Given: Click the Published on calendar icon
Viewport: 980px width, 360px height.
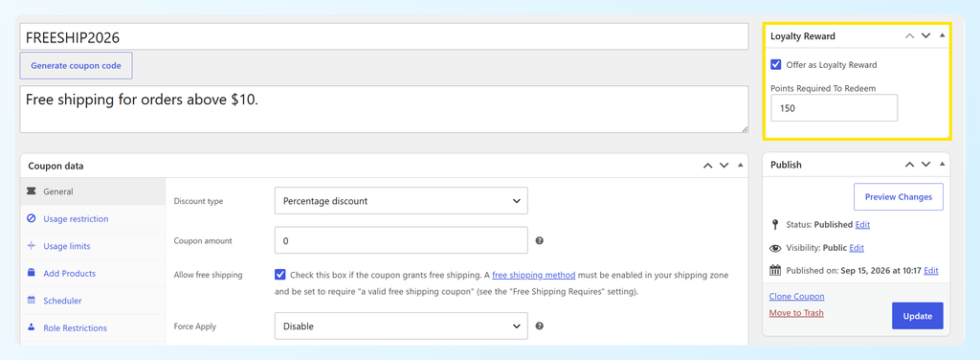Looking at the screenshot, I should point(775,271).
